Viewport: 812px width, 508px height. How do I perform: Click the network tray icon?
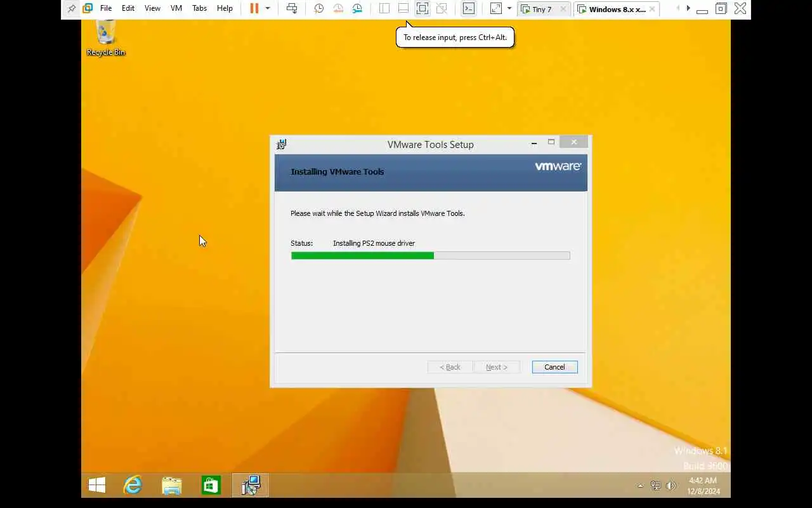[x=656, y=486]
